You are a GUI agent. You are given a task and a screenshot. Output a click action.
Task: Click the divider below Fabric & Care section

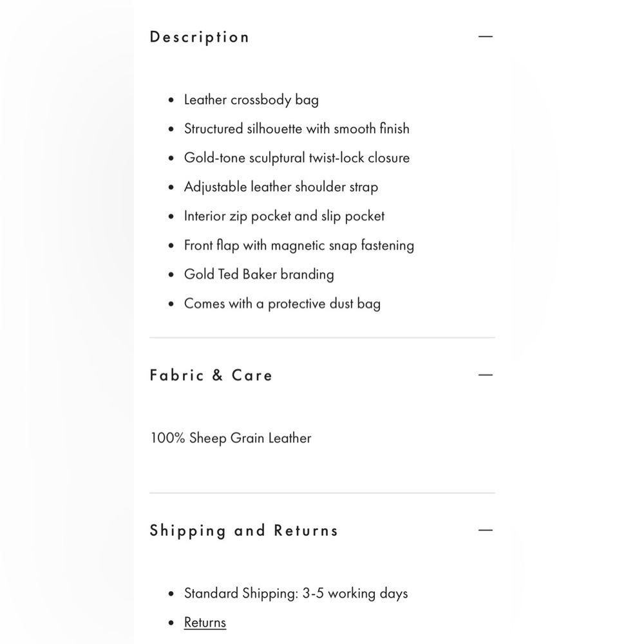point(323,493)
